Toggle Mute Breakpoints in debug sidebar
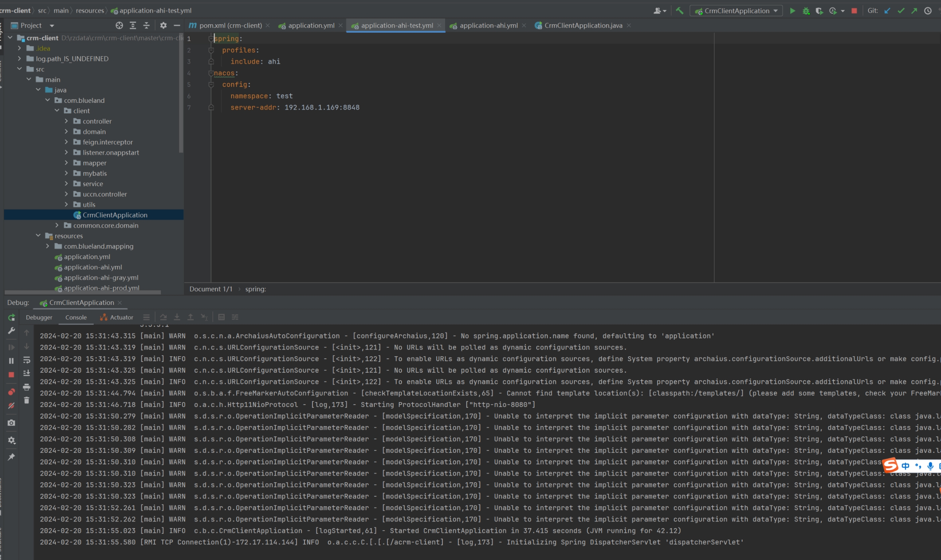The image size is (941, 560). (11, 406)
